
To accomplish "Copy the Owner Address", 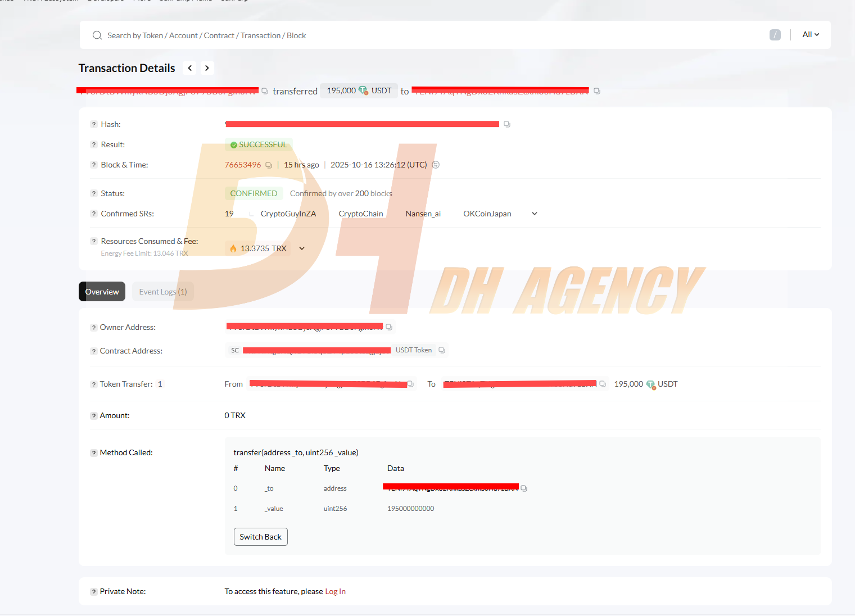I will tap(389, 327).
